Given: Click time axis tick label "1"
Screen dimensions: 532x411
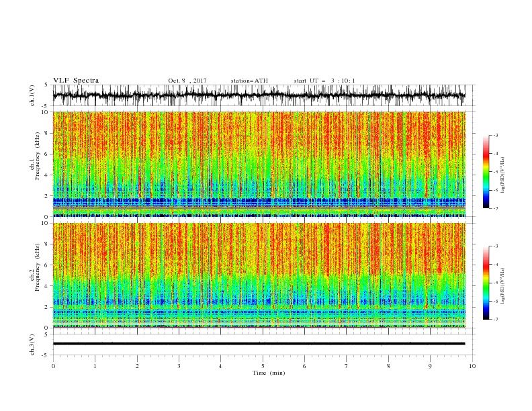Looking at the screenshot, I should pyautogui.click(x=95, y=366).
